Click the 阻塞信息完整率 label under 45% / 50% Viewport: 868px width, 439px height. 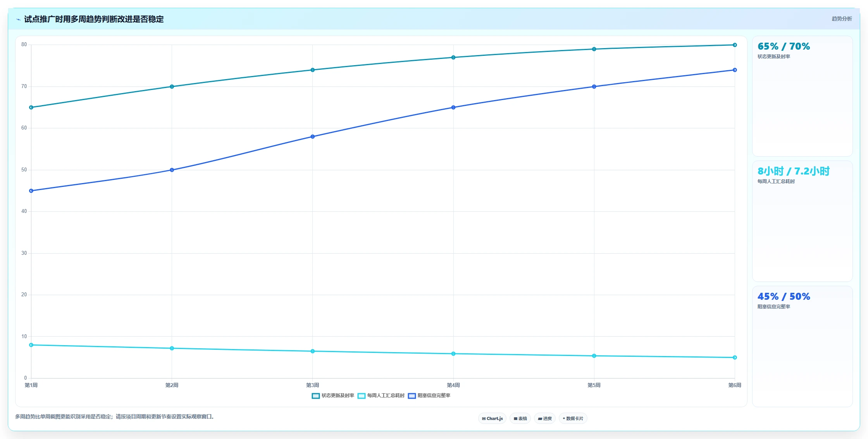coord(774,307)
